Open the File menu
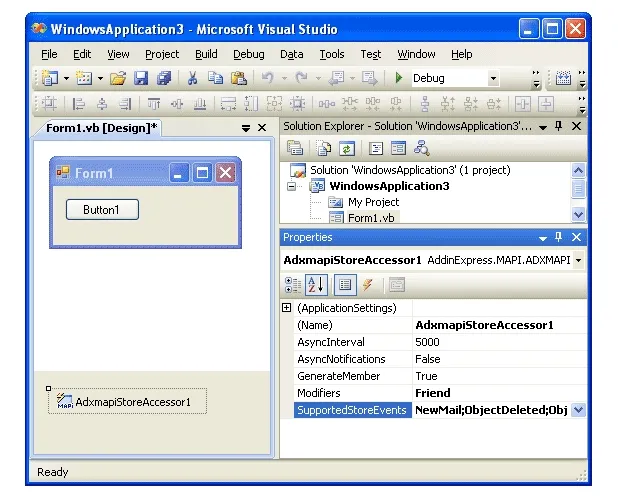The height and width of the screenshot is (502, 618). [49, 54]
